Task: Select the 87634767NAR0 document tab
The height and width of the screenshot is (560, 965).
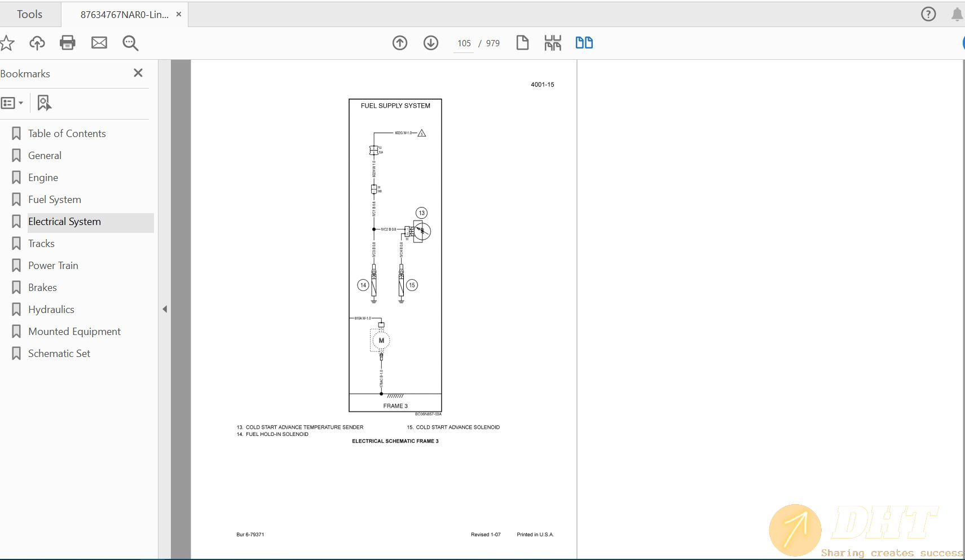Action: point(124,15)
